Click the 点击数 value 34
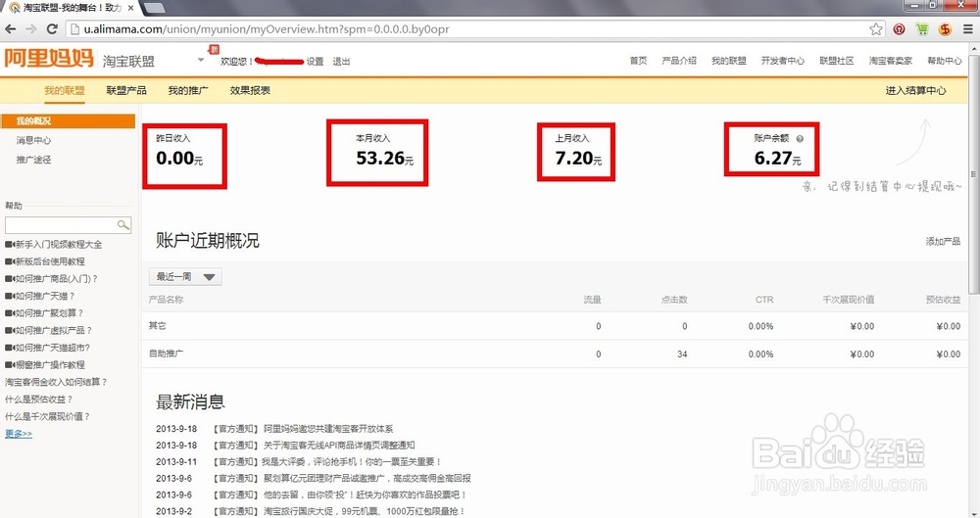This screenshot has width=980, height=518. [x=682, y=354]
